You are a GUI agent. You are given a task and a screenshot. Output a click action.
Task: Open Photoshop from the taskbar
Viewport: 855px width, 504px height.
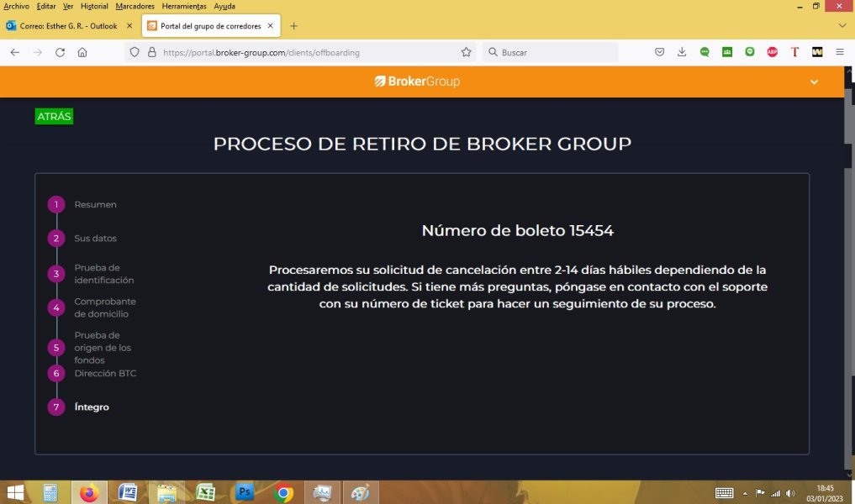click(245, 493)
